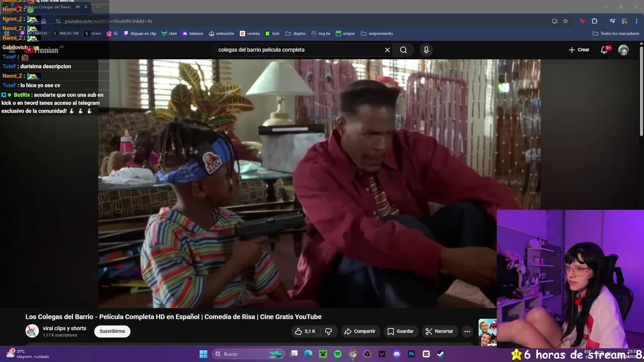Open the Todos los marcadores folder

616,34
